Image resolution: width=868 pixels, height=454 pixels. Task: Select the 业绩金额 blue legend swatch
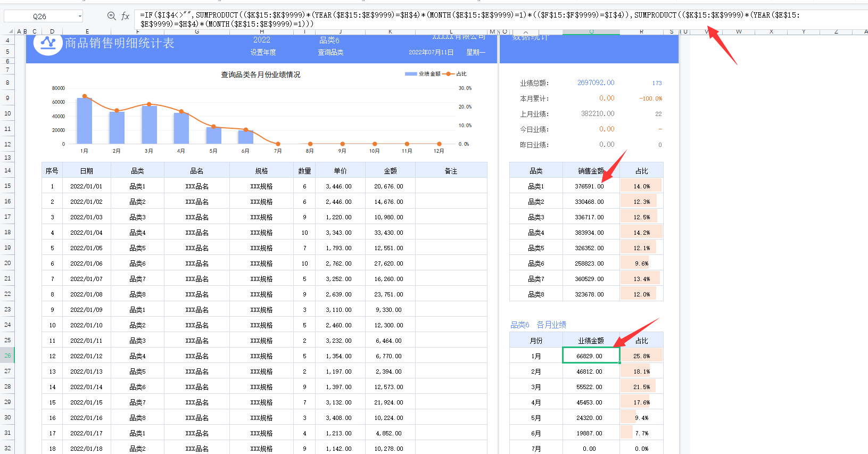click(x=411, y=74)
